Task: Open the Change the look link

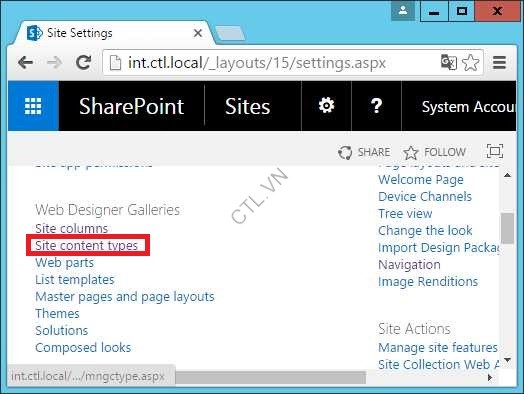Action: [x=425, y=231]
